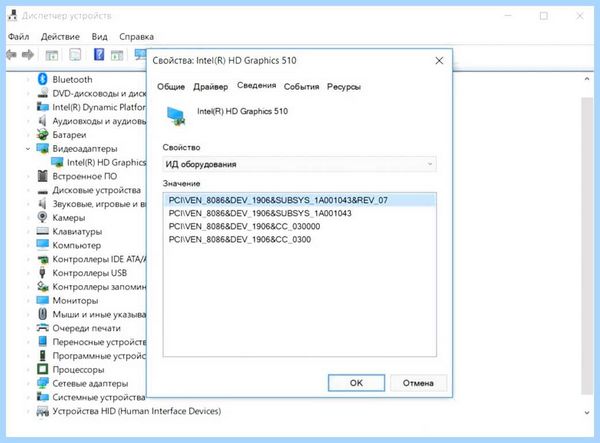Click the Forward arrow toolbar icon
The width and height of the screenshot is (600, 443).
tap(28, 55)
